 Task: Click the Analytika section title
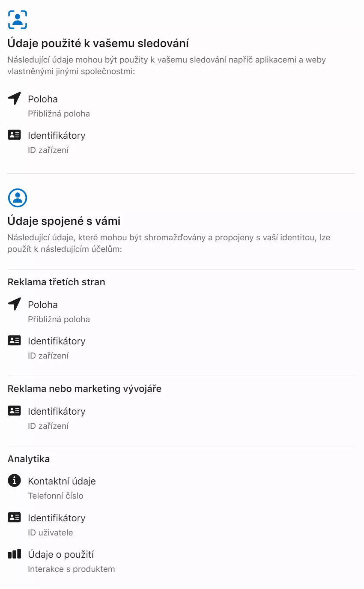(29, 459)
